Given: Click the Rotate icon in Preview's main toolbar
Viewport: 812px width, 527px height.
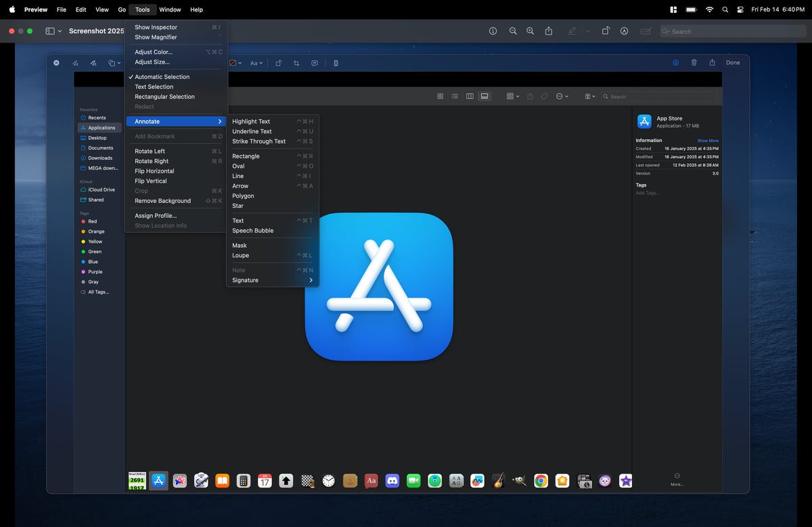Looking at the screenshot, I should 606,31.
